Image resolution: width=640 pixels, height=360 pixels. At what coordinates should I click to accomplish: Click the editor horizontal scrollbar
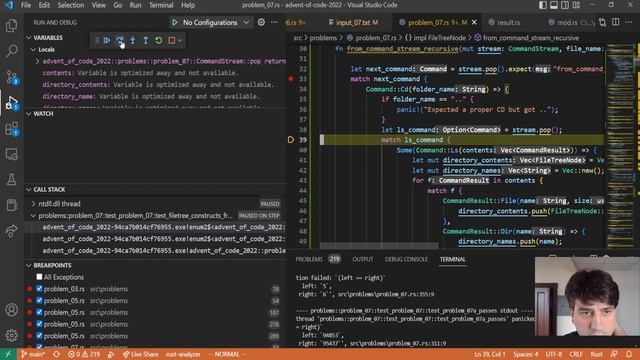click(379, 246)
